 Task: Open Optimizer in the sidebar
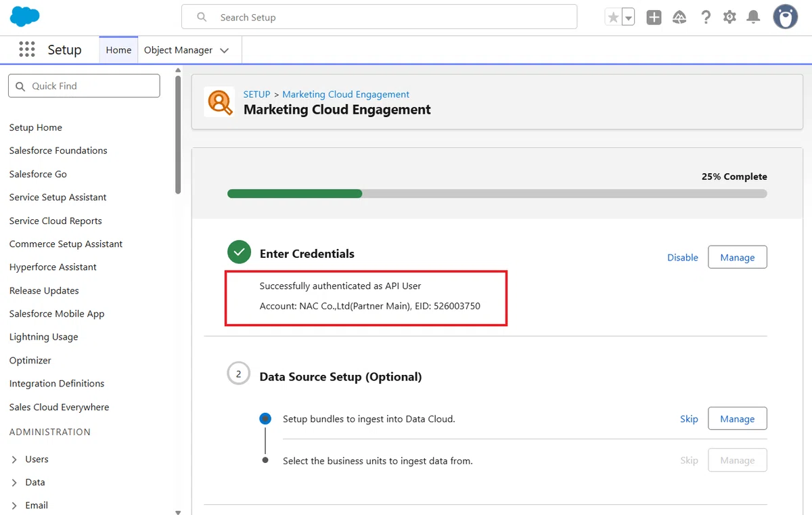(30, 360)
